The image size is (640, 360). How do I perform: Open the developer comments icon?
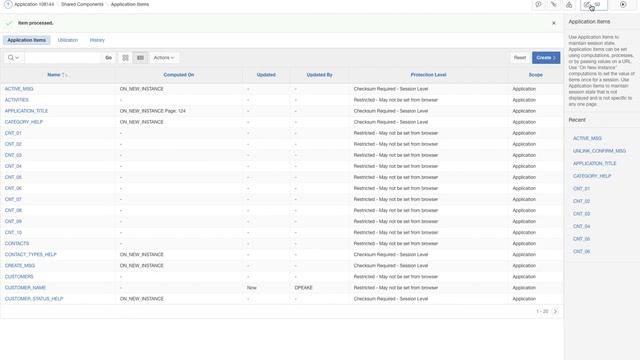(x=538, y=4)
